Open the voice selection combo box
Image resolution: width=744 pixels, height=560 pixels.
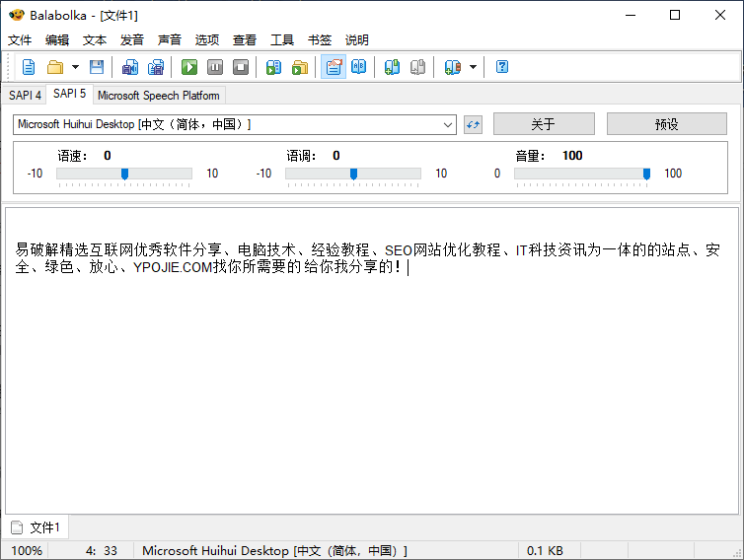pos(235,124)
